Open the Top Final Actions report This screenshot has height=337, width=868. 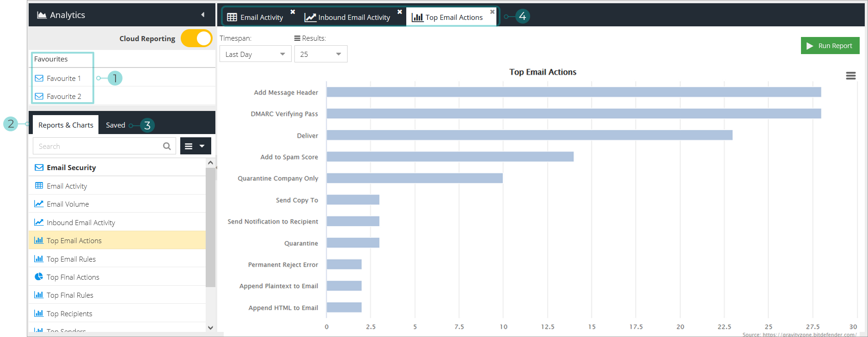(x=117, y=277)
